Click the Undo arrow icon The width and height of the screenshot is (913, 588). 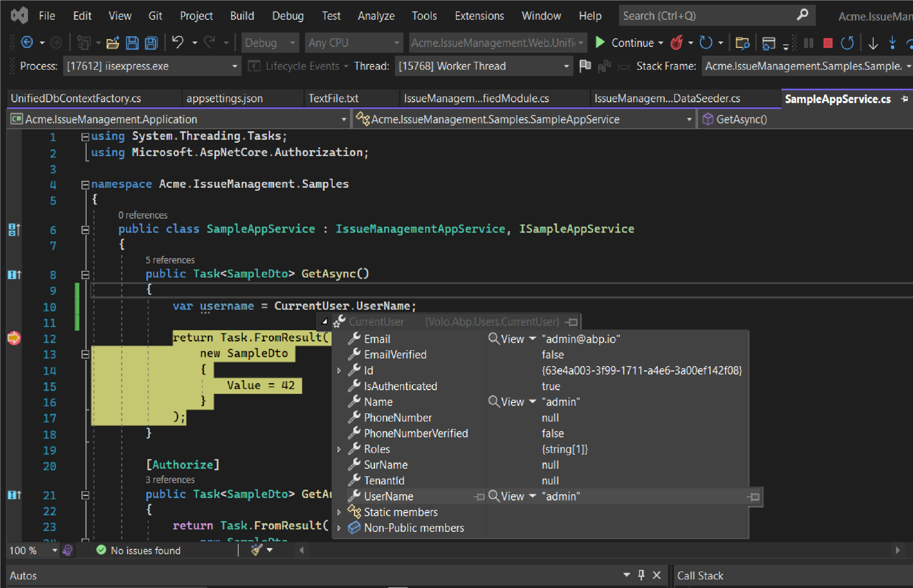(178, 42)
